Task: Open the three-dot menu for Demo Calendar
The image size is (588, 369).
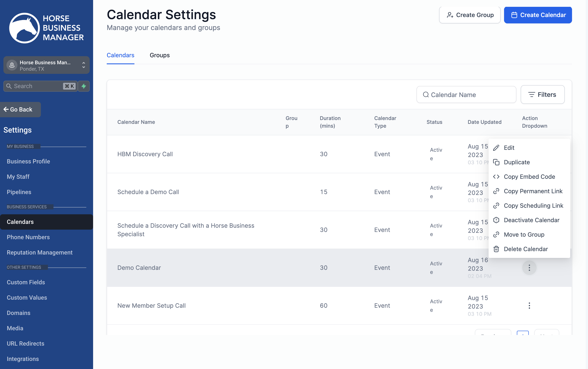Action: coord(529,267)
